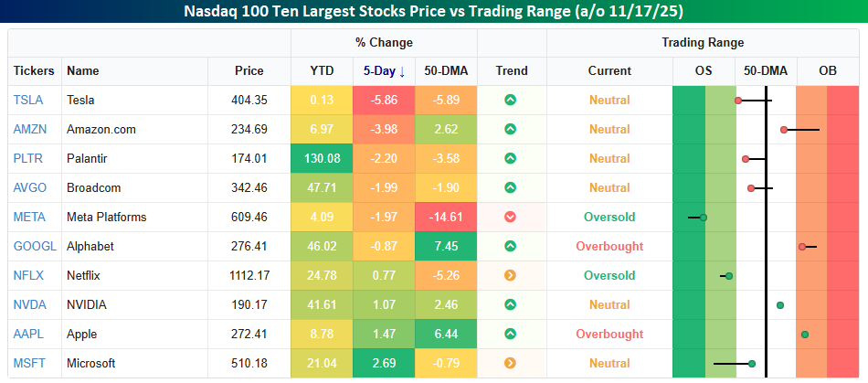The width and height of the screenshot is (868, 383).
Task: Click Palantir's green up-trend icon
Action: pos(511,158)
